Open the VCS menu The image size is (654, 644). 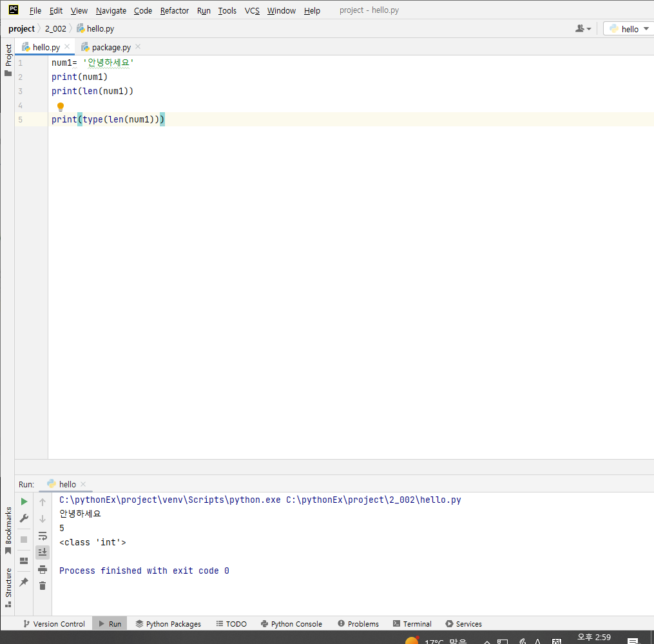pyautogui.click(x=252, y=10)
